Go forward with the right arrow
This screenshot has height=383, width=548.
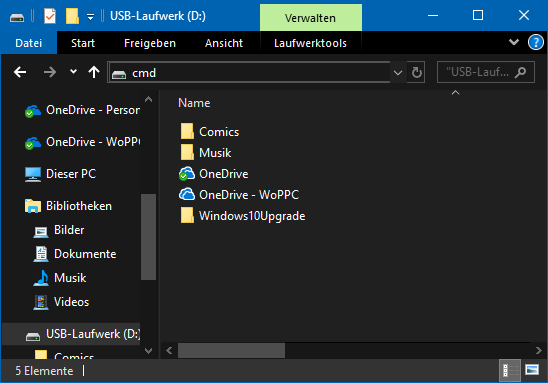(x=50, y=72)
